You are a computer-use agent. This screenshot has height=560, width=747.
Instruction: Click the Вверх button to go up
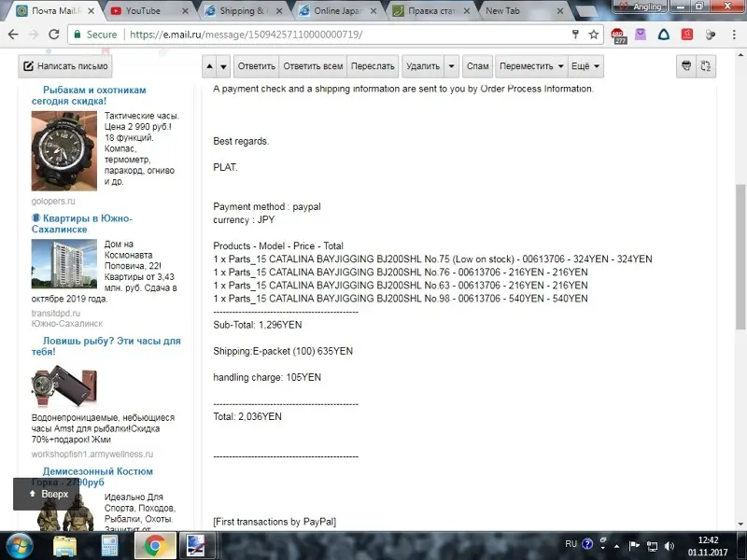[46, 495]
